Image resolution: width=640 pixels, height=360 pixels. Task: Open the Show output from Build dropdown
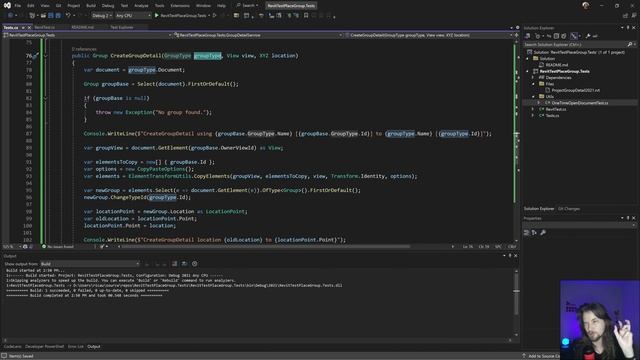click(x=90, y=264)
